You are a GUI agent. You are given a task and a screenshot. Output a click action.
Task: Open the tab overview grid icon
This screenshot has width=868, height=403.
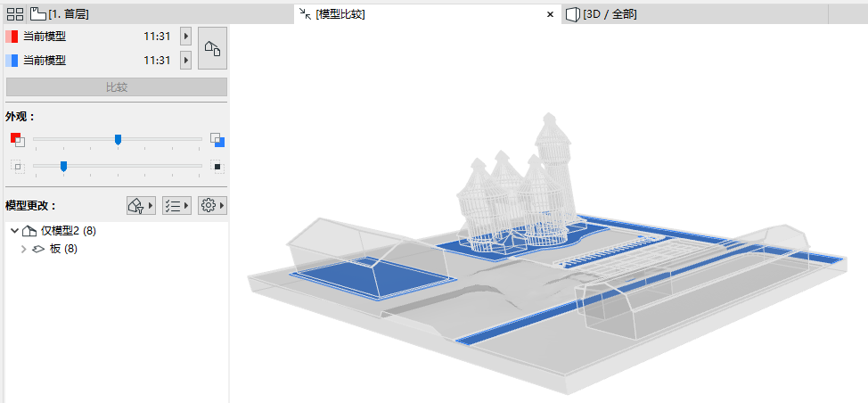pos(15,14)
